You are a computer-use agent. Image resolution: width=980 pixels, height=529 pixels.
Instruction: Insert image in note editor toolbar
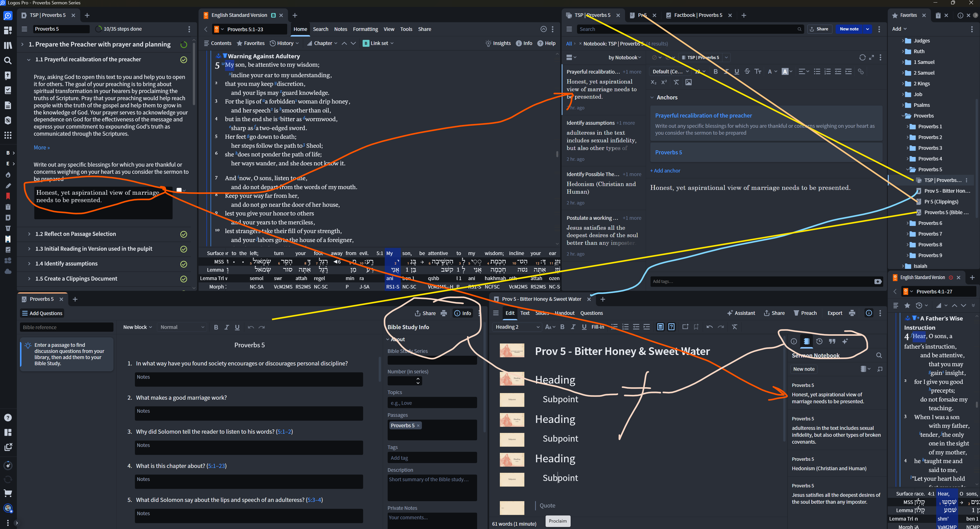pos(688,82)
